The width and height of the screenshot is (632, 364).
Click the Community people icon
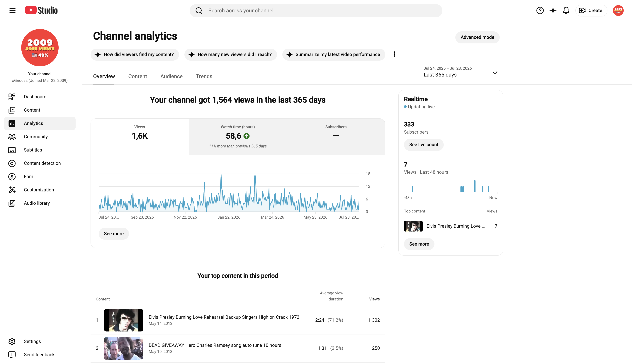pos(12,137)
